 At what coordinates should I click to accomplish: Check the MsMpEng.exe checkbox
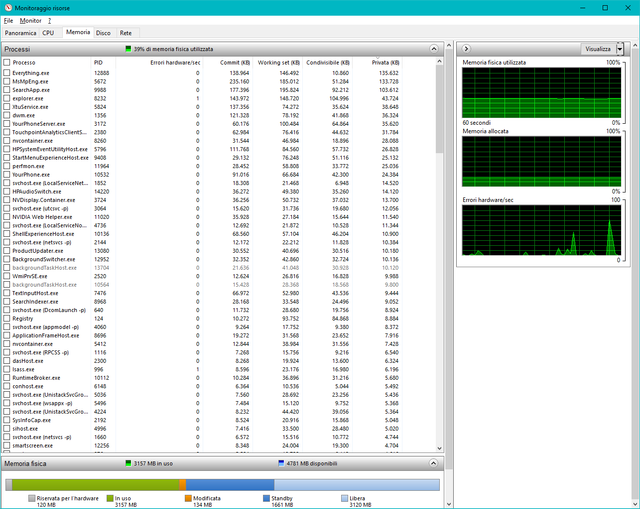(x=7, y=81)
